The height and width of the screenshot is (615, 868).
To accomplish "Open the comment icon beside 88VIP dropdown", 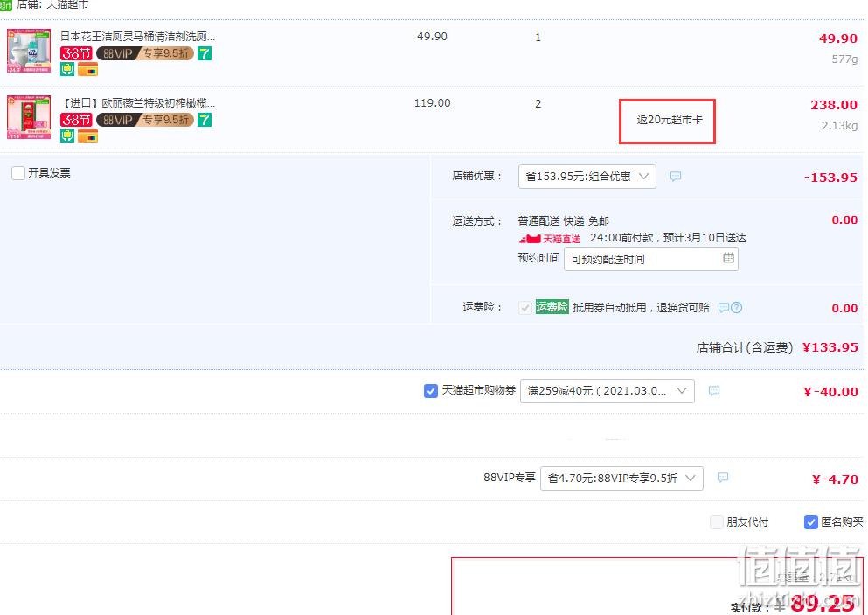I will coord(722,478).
